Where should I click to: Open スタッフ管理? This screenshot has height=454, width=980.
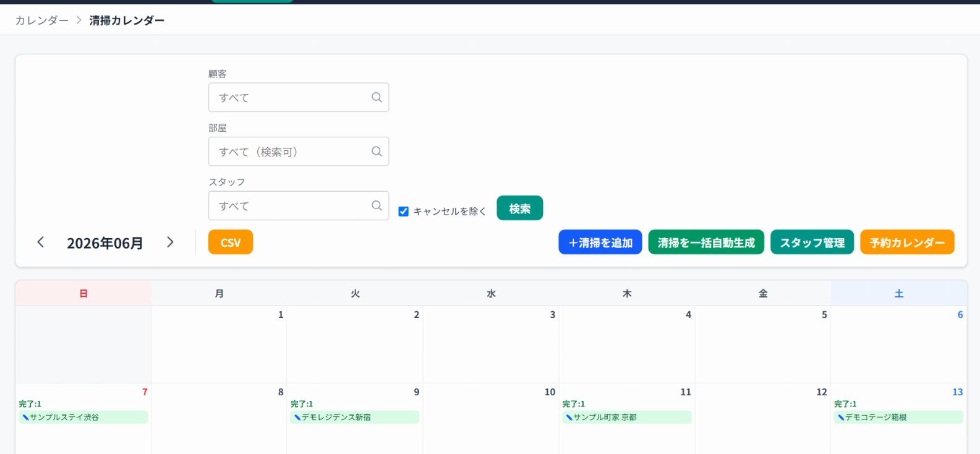click(812, 242)
